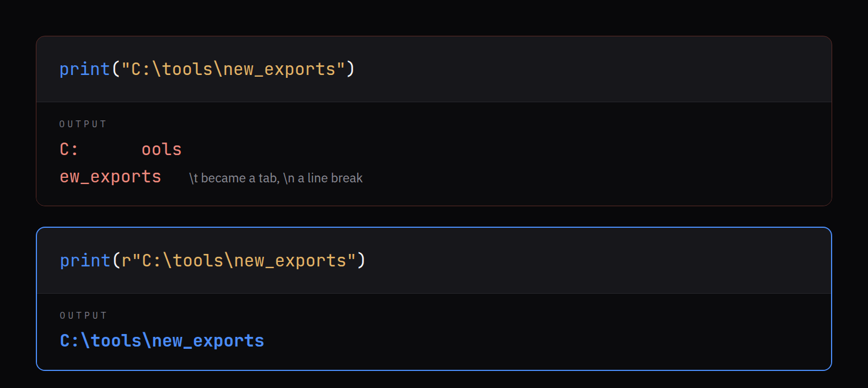Click the "ools" fragment in the red output
Viewport: 868px width, 388px height.
tap(162, 149)
